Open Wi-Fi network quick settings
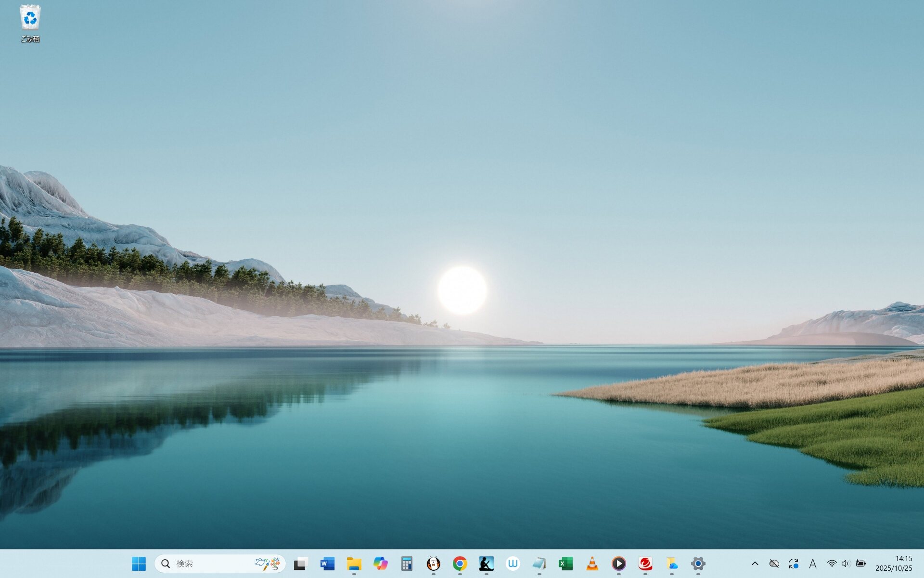This screenshot has height=578, width=924. [x=832, y=564]
